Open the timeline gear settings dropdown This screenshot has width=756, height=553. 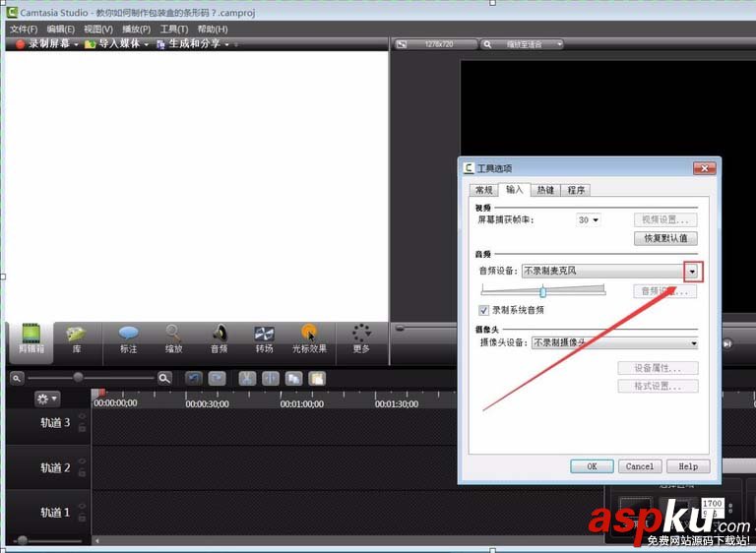pos(47,399)
